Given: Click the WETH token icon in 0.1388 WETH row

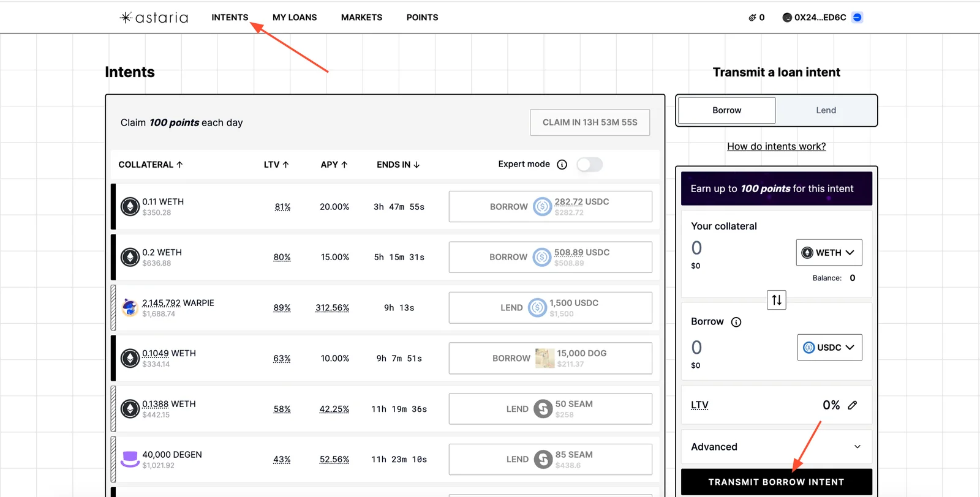Looking at the screenshot, I should point(130,409).
